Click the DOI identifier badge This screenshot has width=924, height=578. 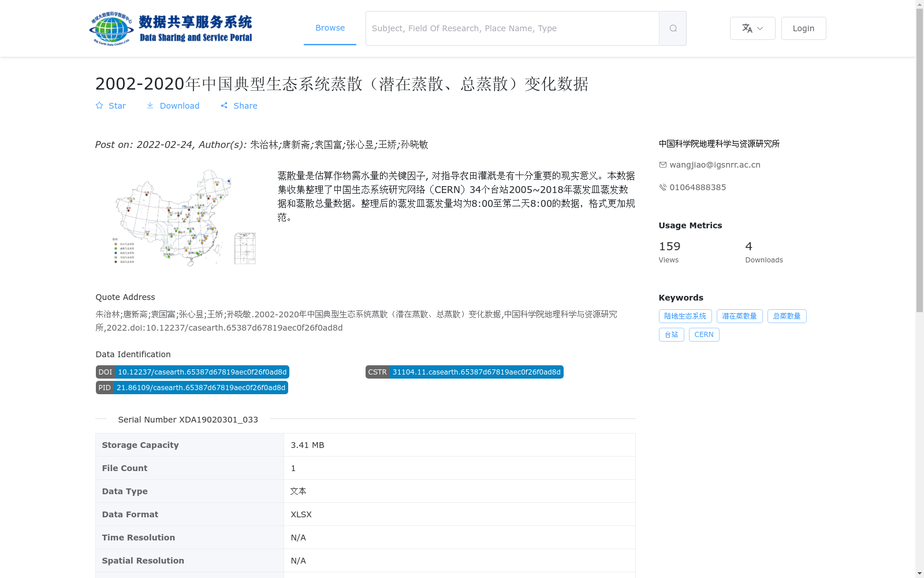192,372
